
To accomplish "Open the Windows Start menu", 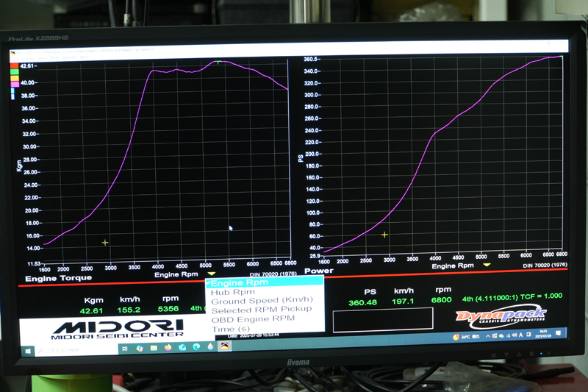I will point(28,351).
